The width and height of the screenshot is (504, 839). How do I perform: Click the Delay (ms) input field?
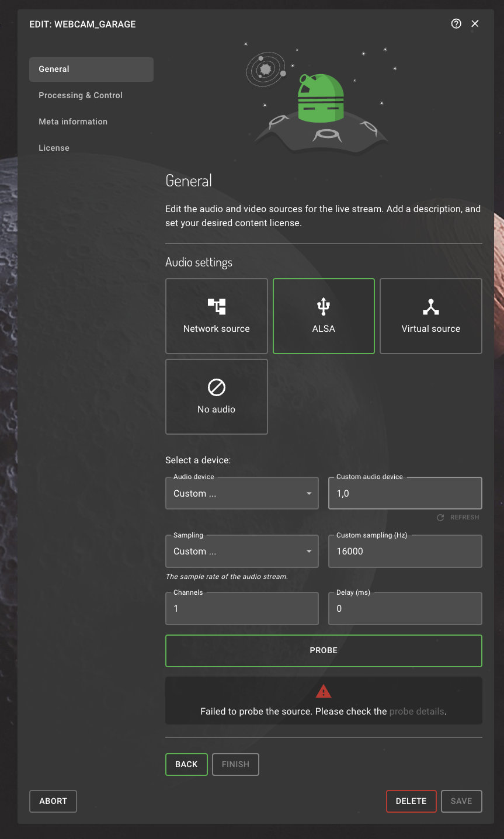click(405, 608)
